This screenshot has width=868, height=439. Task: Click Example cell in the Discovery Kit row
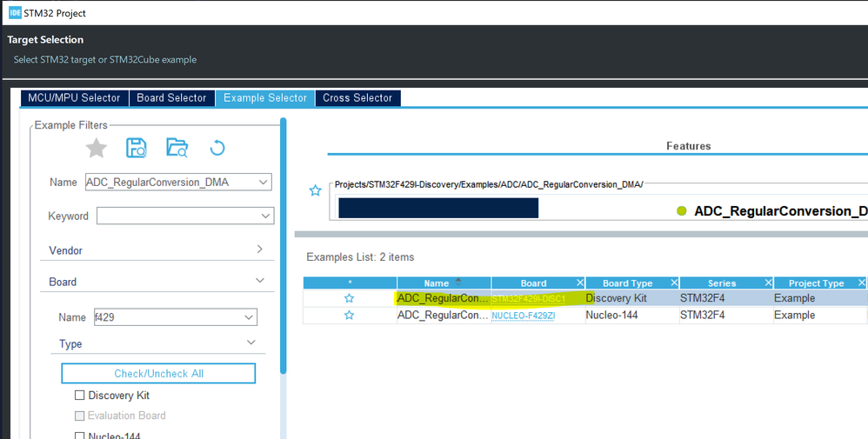pos(820,298)
